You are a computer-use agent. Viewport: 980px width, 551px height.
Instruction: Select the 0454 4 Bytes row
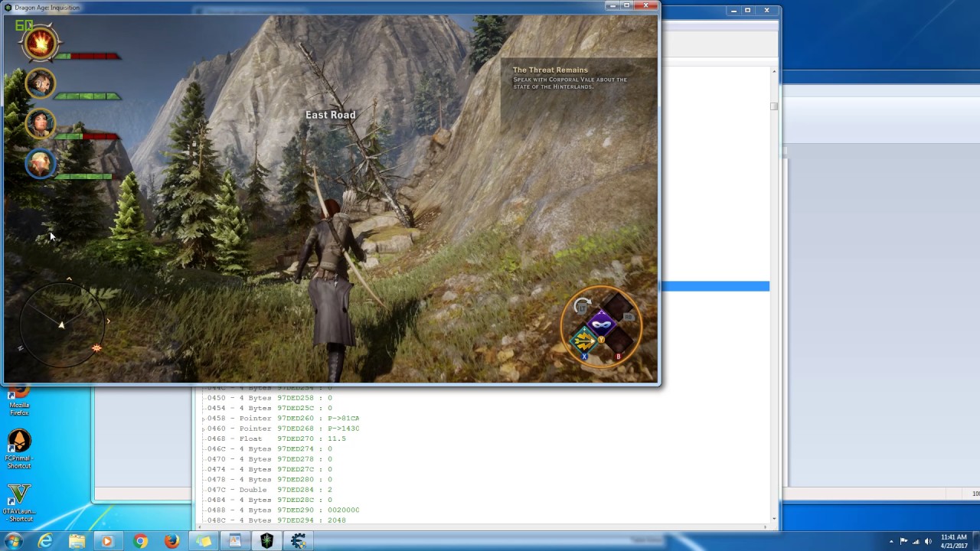pos(269,408)
